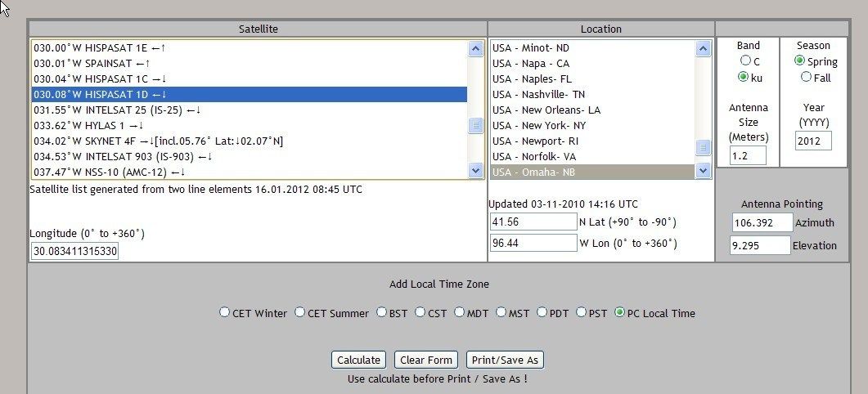The width and height of the screenshot is (868, 394).
Task: Select USA - New York- NY location
Action: (x=592, y=126)
